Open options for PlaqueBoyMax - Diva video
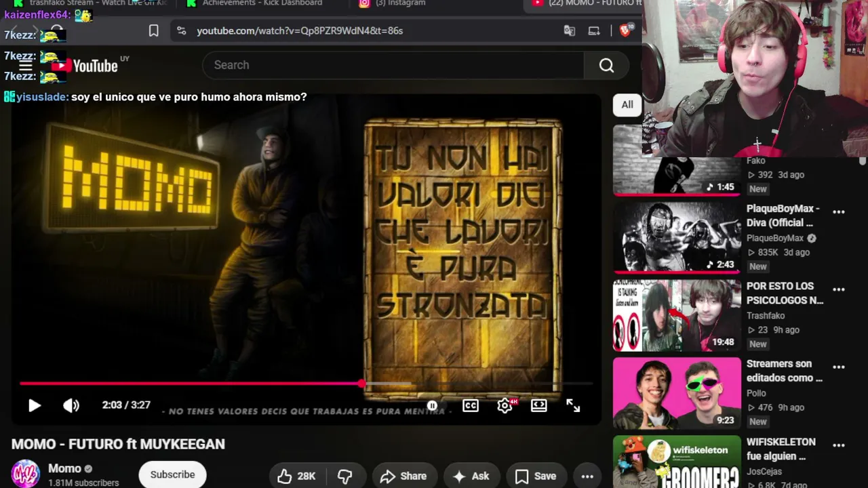 [x=839, y=212]
